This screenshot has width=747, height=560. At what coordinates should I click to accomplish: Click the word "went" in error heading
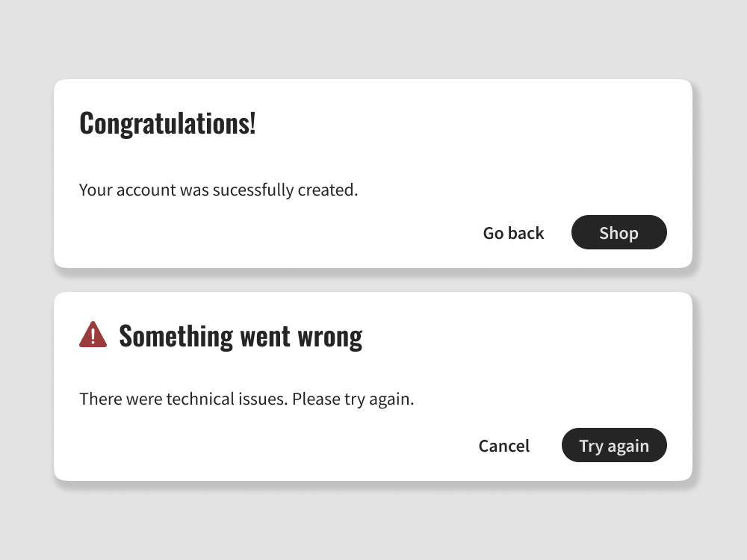tap(265, 337)
